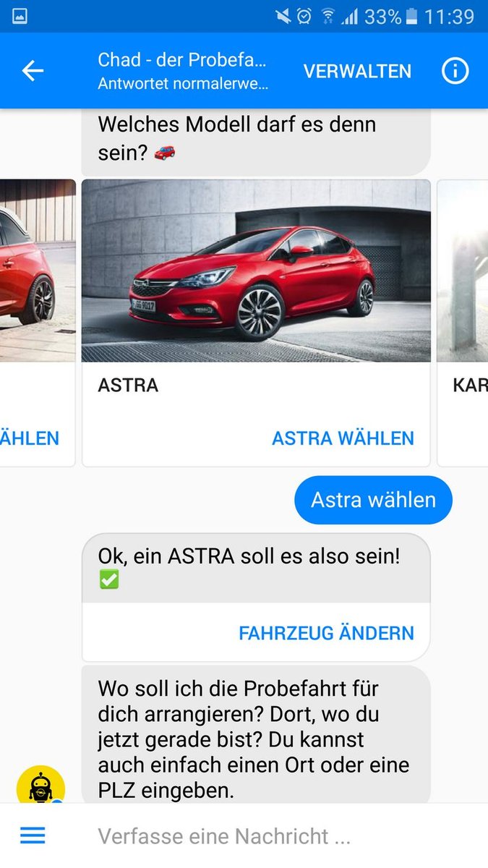Choose ASTRA WÄHLEN on the car card
The width and height of the screenshot is (488, 868).
343,438
